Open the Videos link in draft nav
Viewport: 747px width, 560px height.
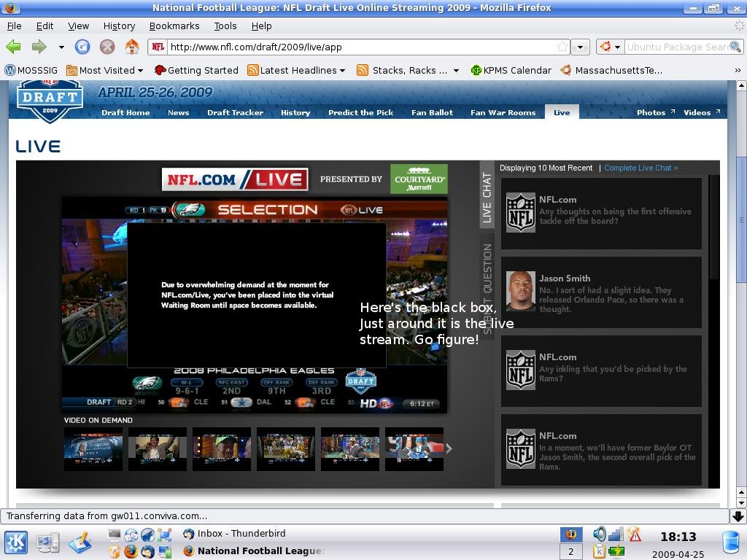click(702, 113)
